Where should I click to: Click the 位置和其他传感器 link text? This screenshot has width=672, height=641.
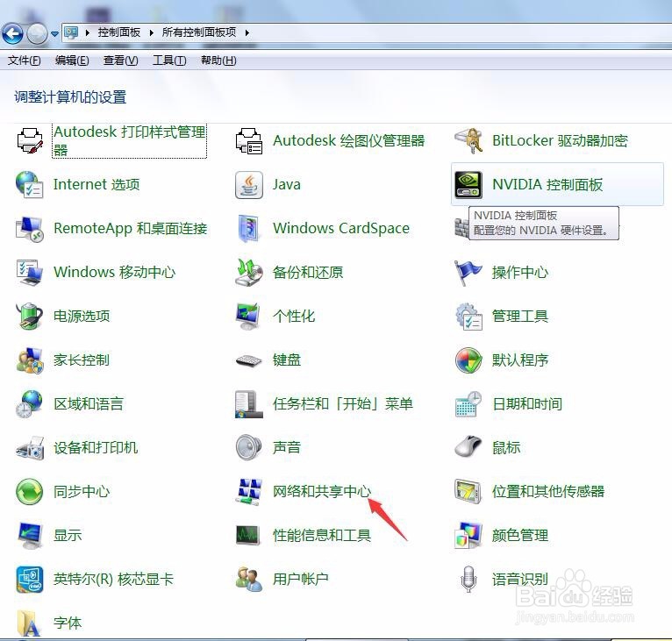point(548,491)
